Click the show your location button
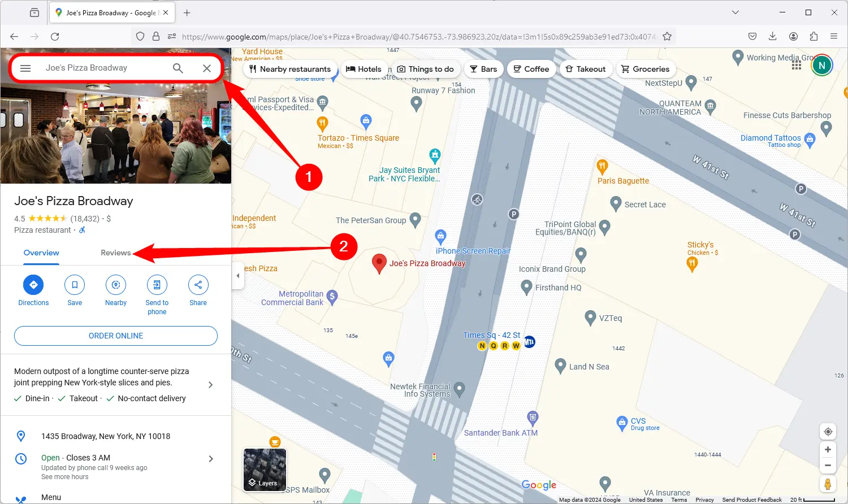The image size is (848, 504). [x=828, y=432]
